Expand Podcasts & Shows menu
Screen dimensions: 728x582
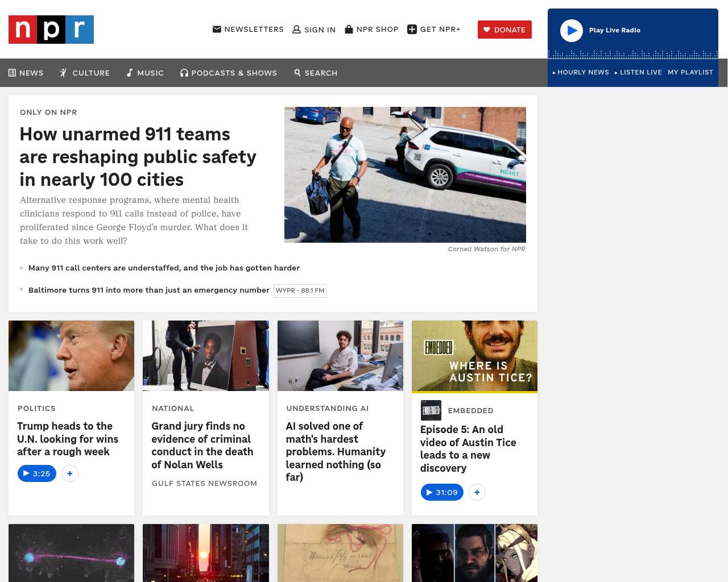229,73
